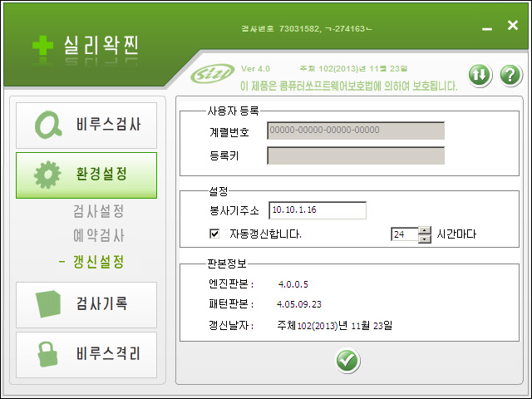Click the hours interval box showing 24

[x=403, y=234]
